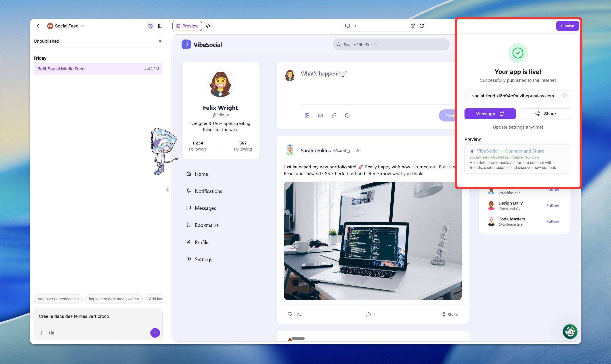611x364 pixels.
Task: Add an attachment with the plus icon
Action: tap(41, 333)
